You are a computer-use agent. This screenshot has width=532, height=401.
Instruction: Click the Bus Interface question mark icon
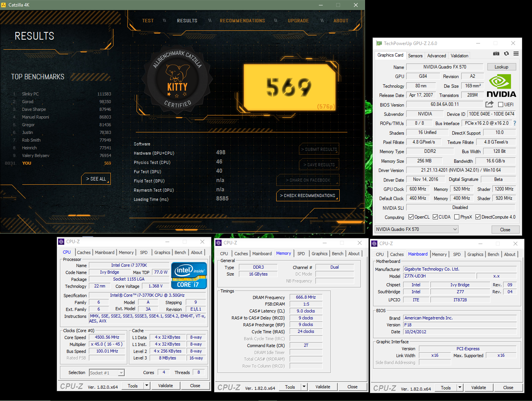[x=515, y=123]
